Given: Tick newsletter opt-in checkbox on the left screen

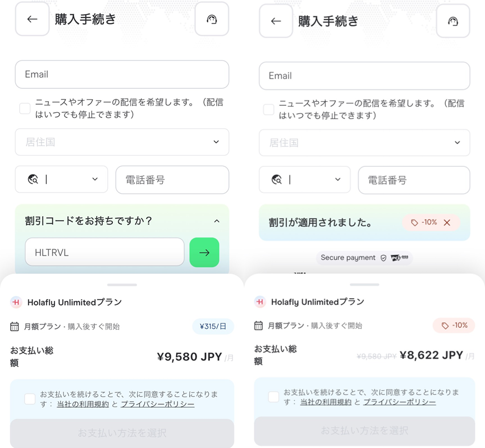Looking at the screenshot, I should pos(25,108).
